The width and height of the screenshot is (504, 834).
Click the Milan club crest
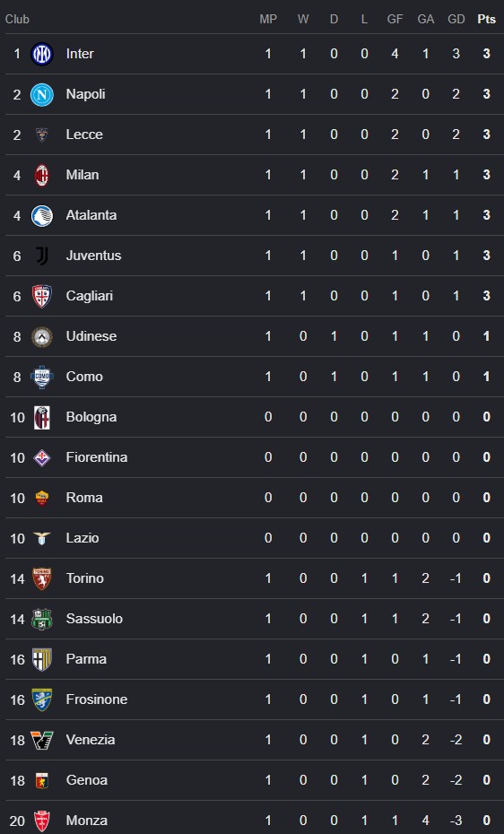41,175
